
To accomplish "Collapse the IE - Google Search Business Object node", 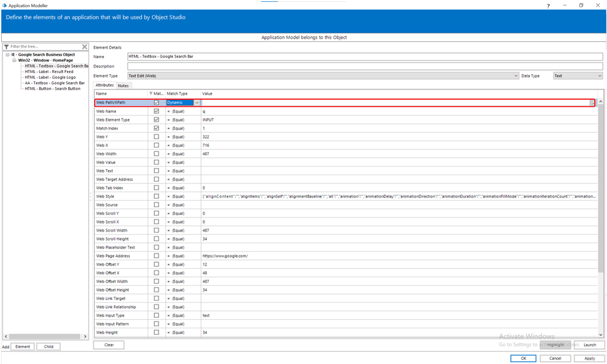I will pyautogui.click(x=7, y=55).
